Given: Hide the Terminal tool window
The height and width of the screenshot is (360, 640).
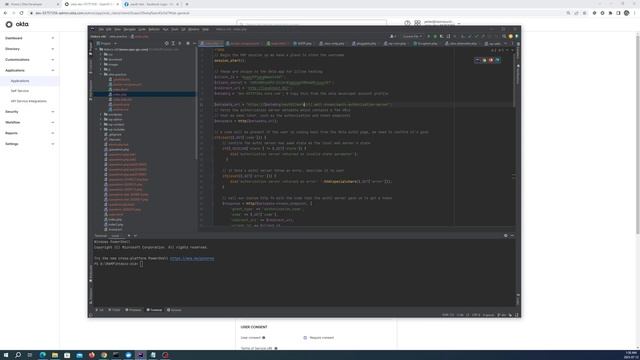Looking at the screenshot, I should 512,236.
